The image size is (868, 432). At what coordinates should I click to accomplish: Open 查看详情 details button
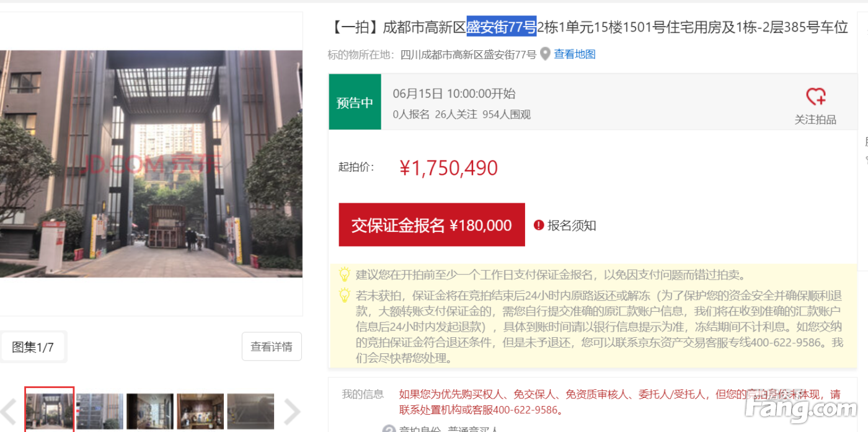(x=272, y=347)
